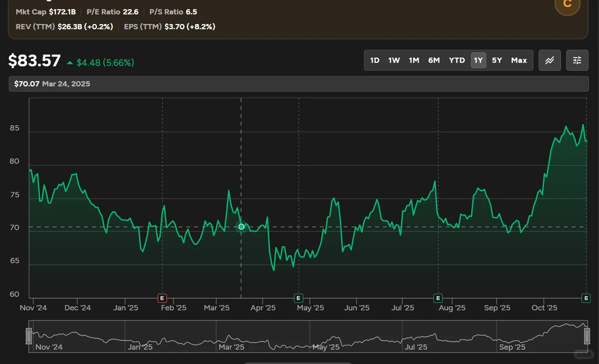The height and width of the screenshot is (364, 599).
Task: Click the left handle of the range navigator
Action: point(28,336)
